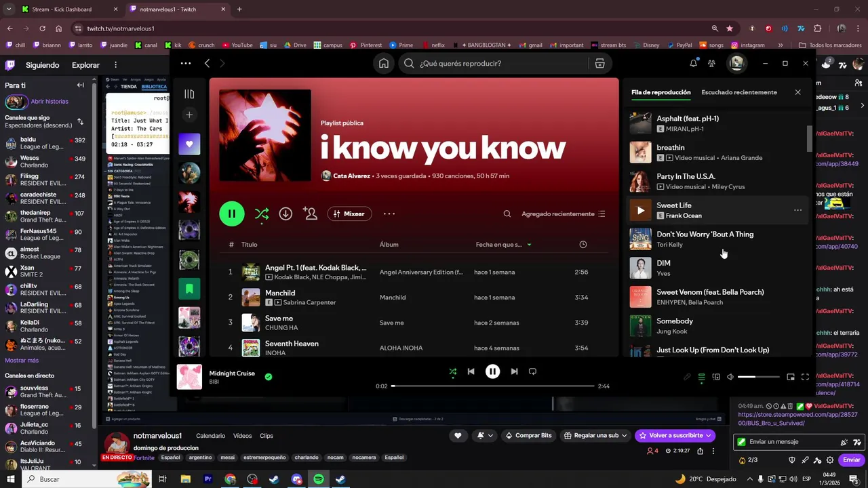Skip to next track in player bar
This screenshot has width=868, height=488.
514,371
